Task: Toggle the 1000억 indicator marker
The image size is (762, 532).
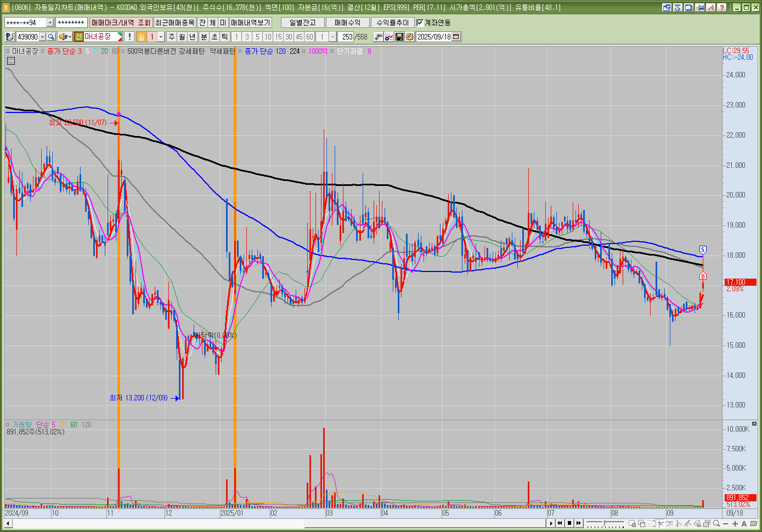Action: coord(304,51)
